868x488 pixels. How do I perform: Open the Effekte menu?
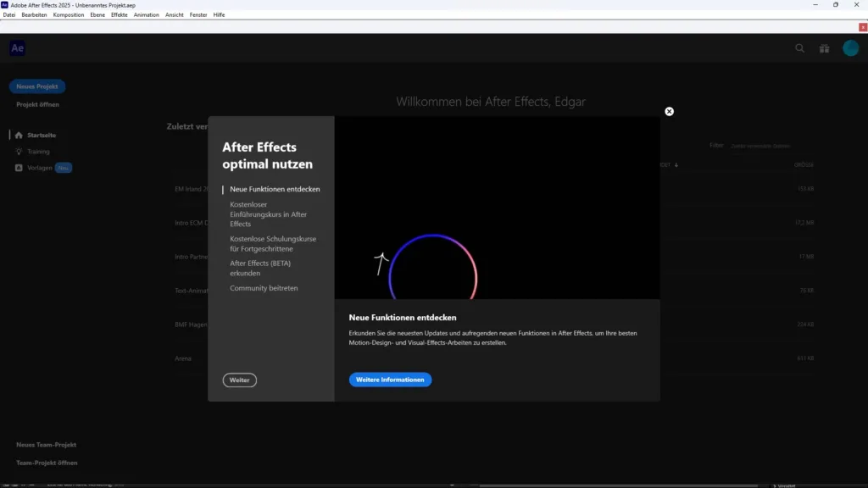[119, 15]
